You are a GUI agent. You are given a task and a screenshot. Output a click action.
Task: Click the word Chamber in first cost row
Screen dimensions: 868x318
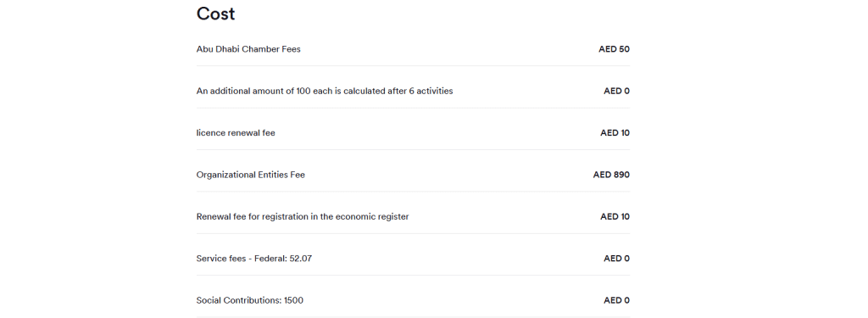tap(258, 48)
